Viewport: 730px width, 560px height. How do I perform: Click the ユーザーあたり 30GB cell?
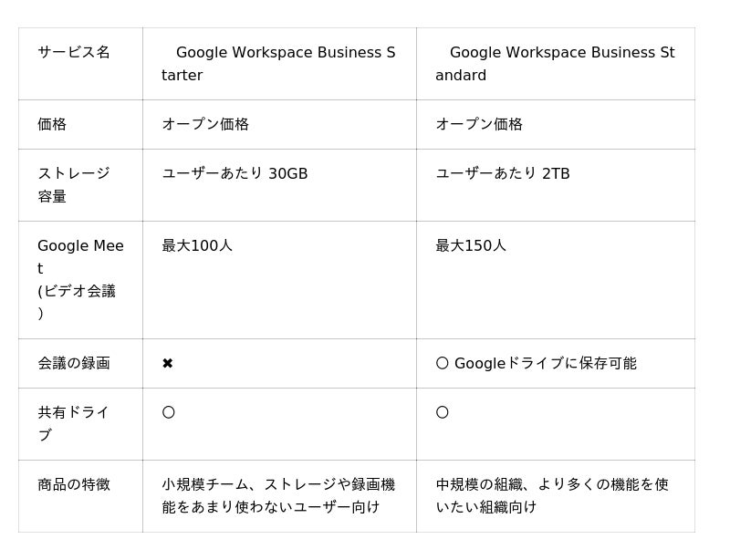[x=235, y=173]
